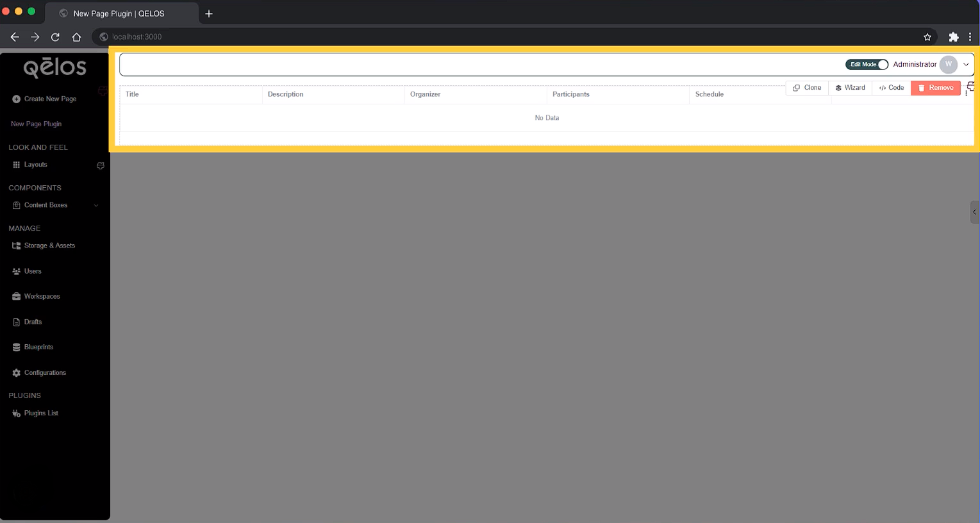The width and height of the screenshot is (980, 523).
Task: Click the Blueprints database icon
Action: pos(17,347)
